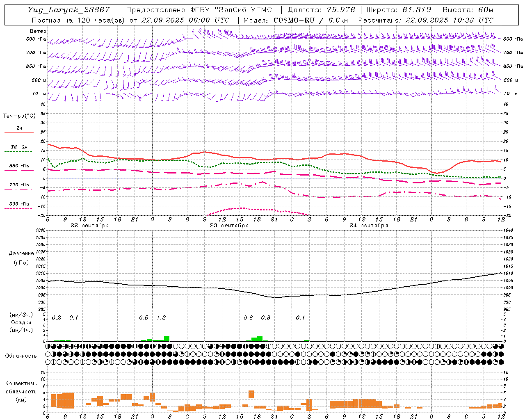Click the 0.2 precipitation value
This screenshot has height=420, width=525.
click(x=57, y=318)
